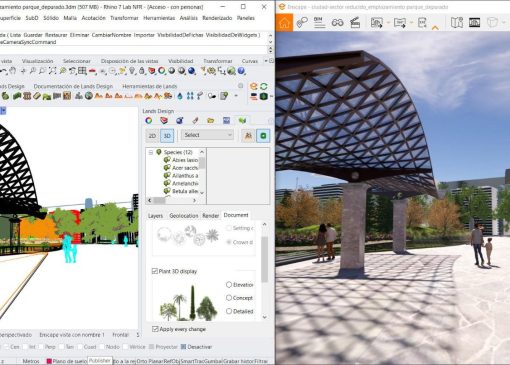Collapse the Species (12) tree node

click(151, 152)
